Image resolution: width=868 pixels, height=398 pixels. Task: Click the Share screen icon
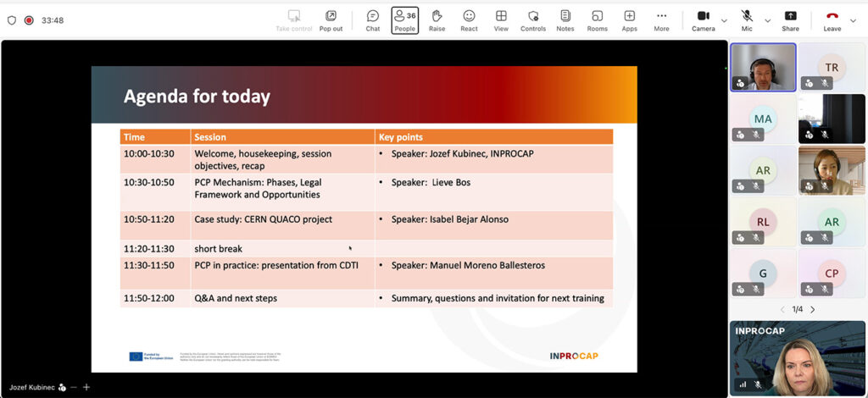point(790,19)
